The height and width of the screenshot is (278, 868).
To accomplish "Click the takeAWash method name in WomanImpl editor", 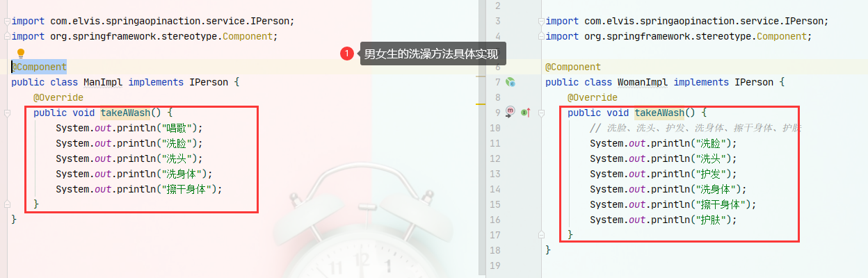I will pos(660,113).
